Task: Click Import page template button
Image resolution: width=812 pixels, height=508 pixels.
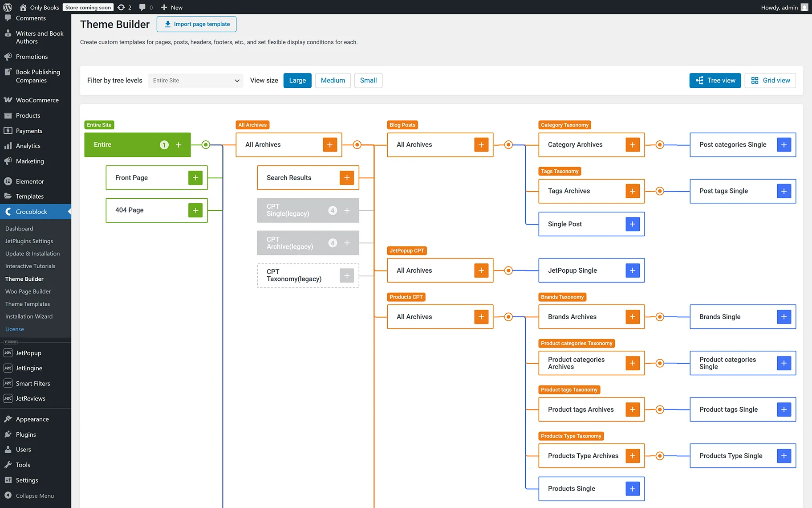Action: [196, 24]
